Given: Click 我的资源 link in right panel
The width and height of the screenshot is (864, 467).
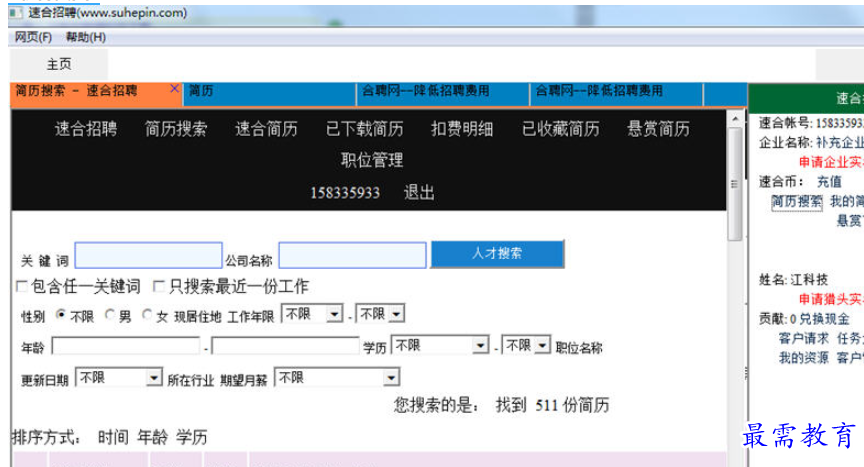Looking at the screenshot, I should tap(803, 358).
